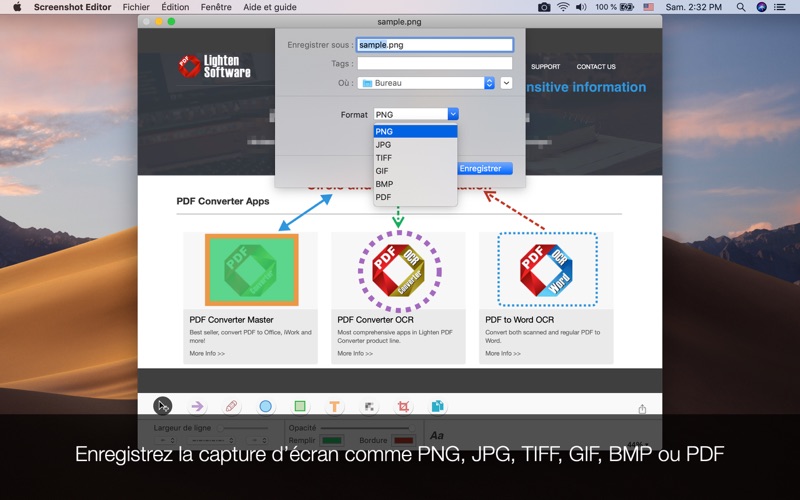
Task: Select the green rectangle shape tool
Action: [x=300, y=406]
